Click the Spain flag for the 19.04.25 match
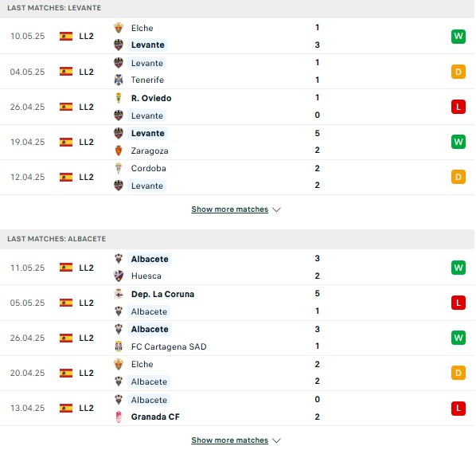The image size is (476, 450). click(x=66, y=142)
